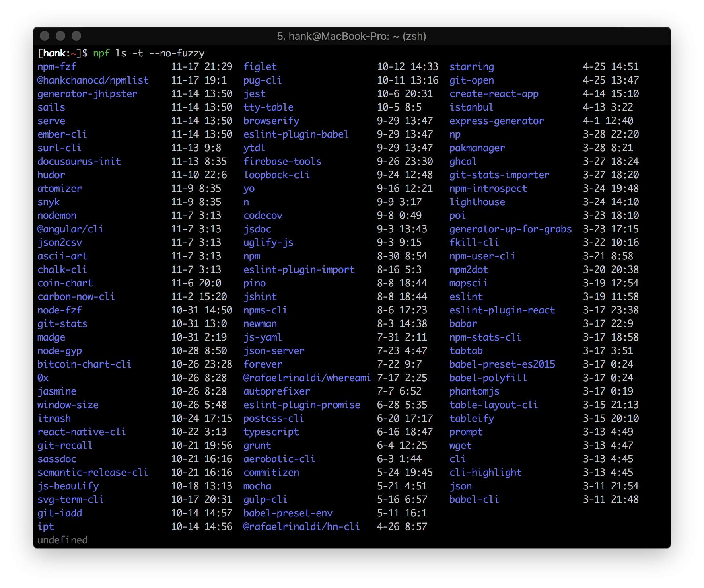The height and width of the screenshot is (588, 704).
Task: Click the timestamp '11-17 21:29'
Action: point(202,67)
